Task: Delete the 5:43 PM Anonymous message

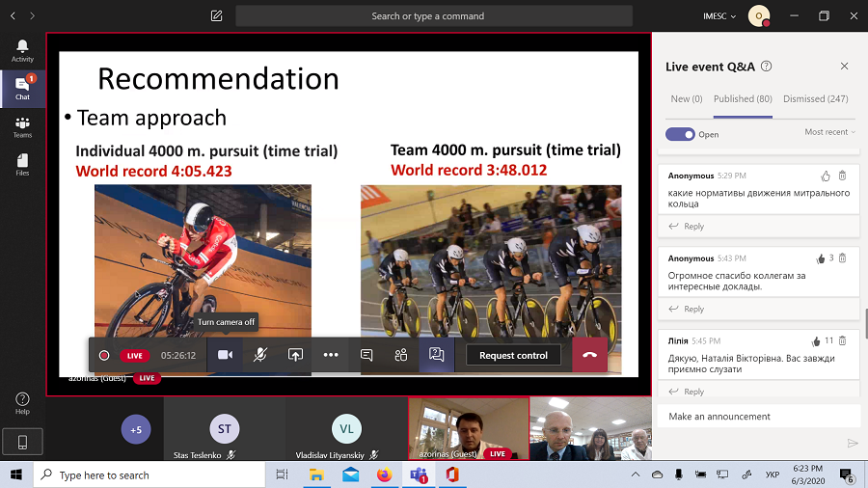Action: pyautogui.click(x=842, y=258)
